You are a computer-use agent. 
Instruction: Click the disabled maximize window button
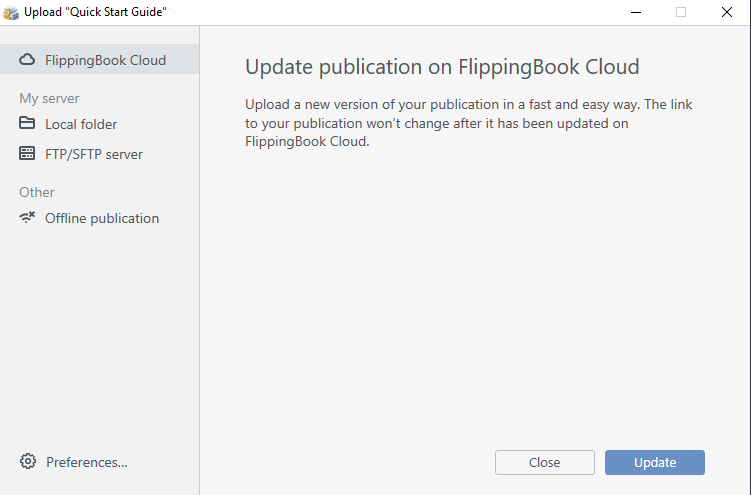pyautogui.click(x=681, y=12)
